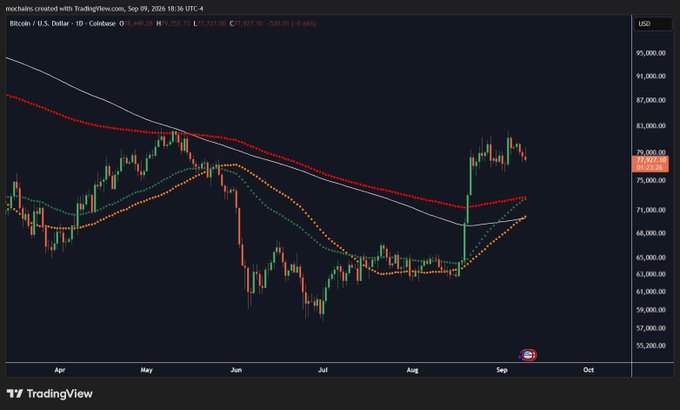The image size is (680, 410).
Task: Click the orange current price label 77,927.10
Action: click(x=650, y=164)
